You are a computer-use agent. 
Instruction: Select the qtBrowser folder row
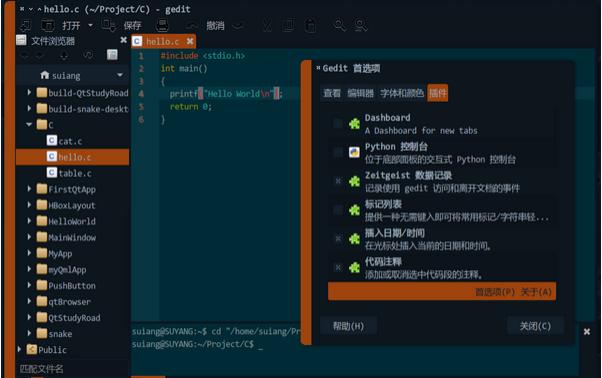point(72,302)
